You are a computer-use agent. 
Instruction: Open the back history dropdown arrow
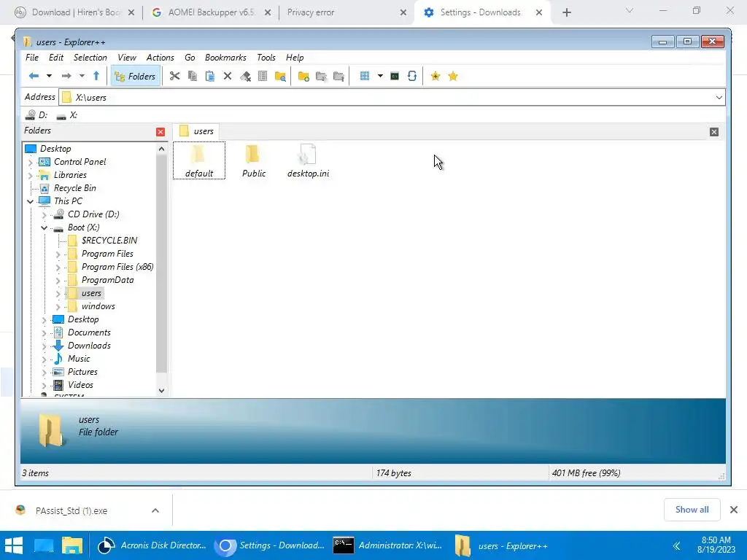49,76
